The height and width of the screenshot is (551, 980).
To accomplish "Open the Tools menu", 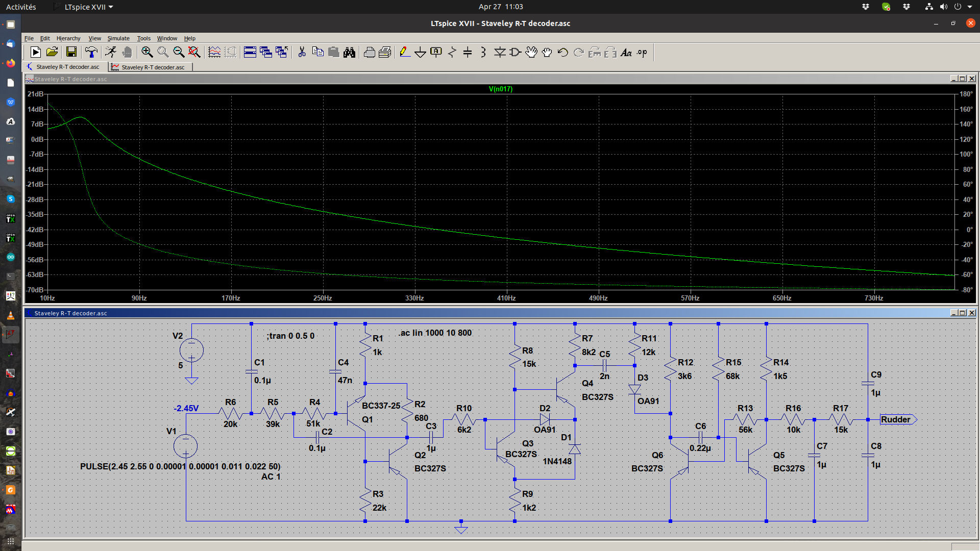I will (143, 38).
